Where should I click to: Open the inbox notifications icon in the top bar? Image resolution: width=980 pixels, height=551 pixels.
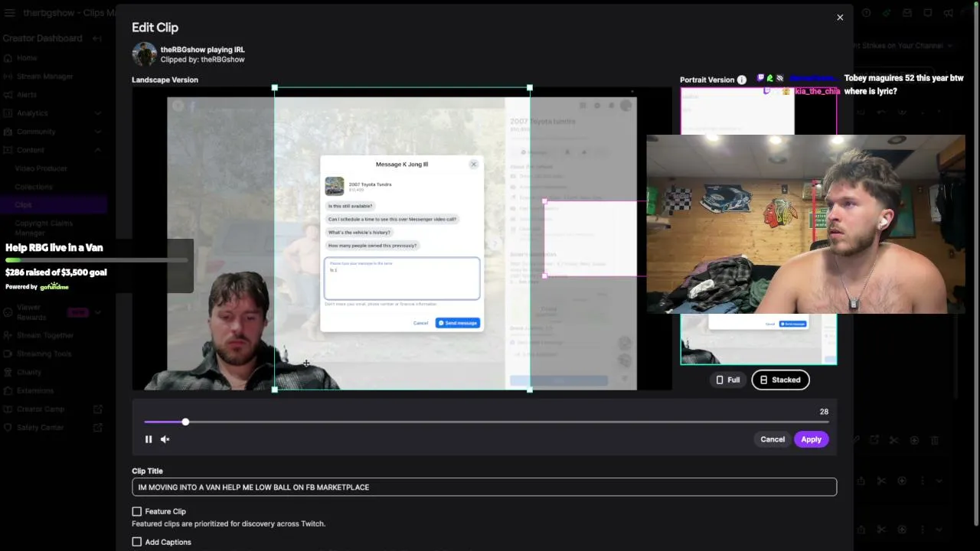point(907,13)
